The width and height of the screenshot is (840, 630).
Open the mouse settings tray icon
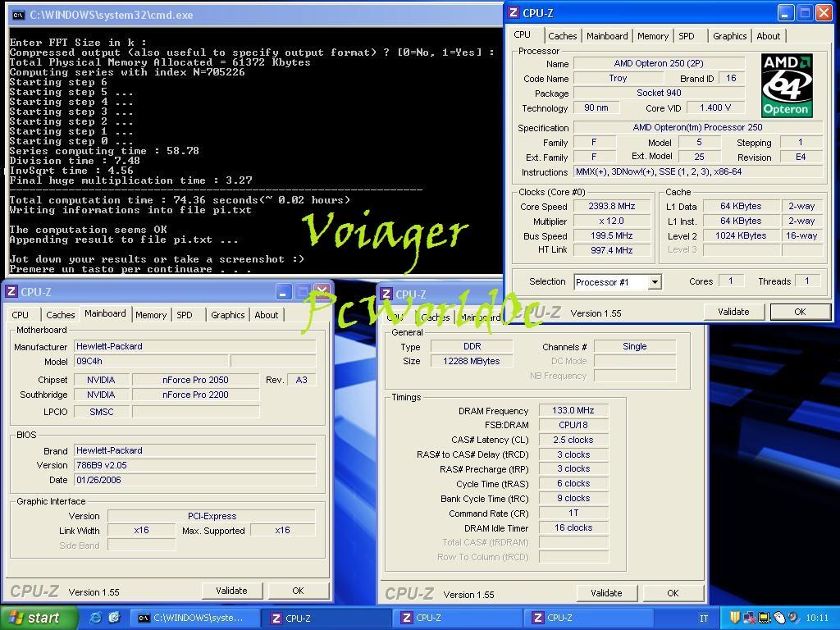point(779,618)
